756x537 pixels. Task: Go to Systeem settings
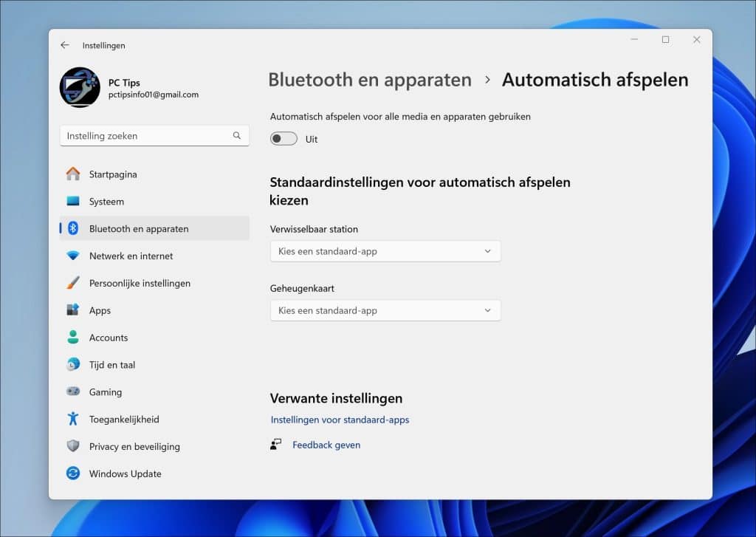(154, 201)
